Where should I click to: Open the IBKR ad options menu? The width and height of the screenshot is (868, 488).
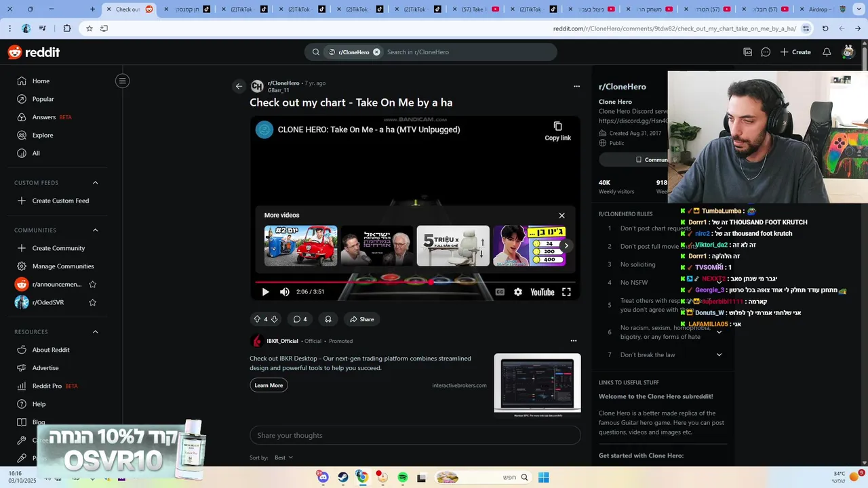574,341
